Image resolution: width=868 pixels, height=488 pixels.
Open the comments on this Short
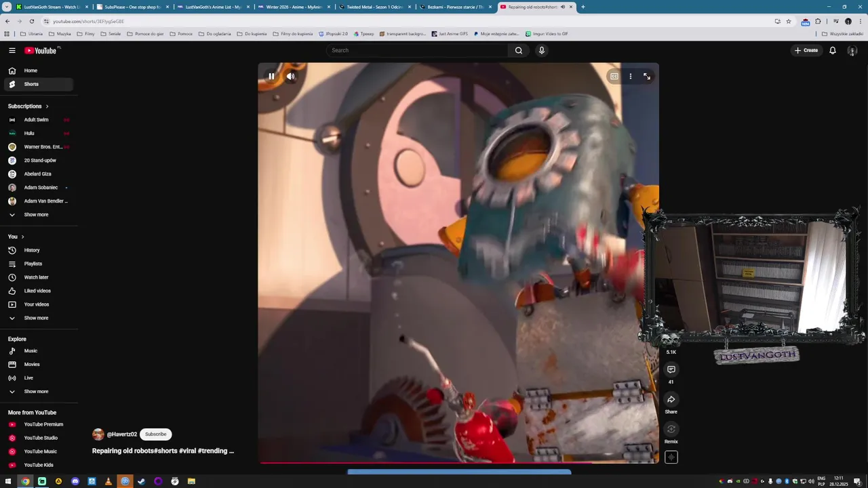coord(671,369)
